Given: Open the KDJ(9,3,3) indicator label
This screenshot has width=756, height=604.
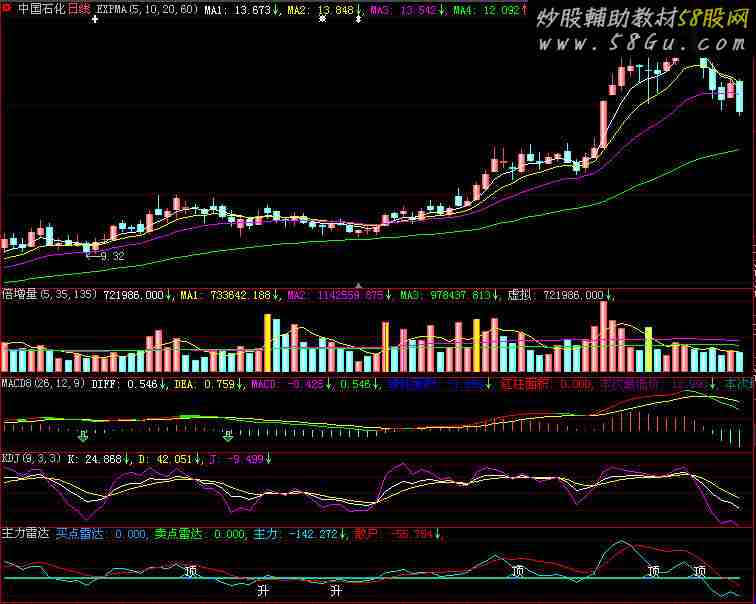Looking at the screenshot, I should pyautogui.click(x=32, y=458).
